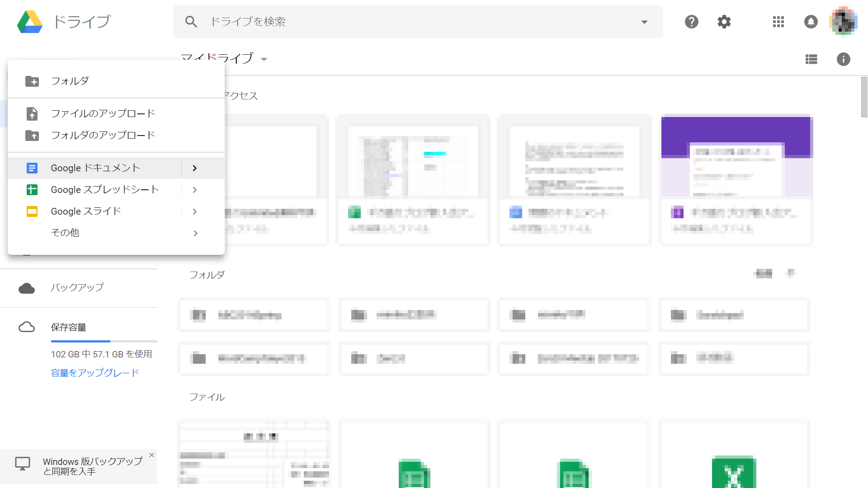Expand その他 submenu arrow
This screenshot has width=868, height=488.
point(195,233)
